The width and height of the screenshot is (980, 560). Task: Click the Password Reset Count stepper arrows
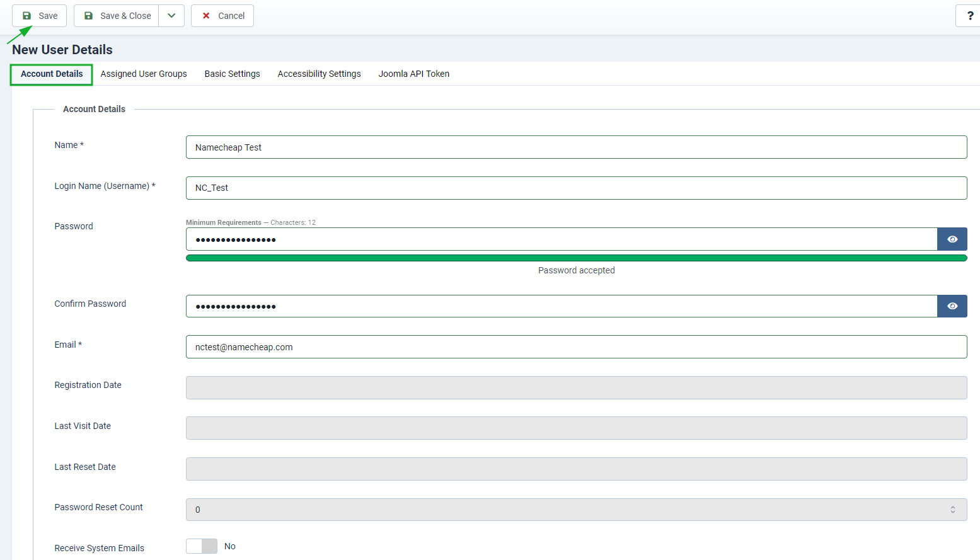coord(952,510)
